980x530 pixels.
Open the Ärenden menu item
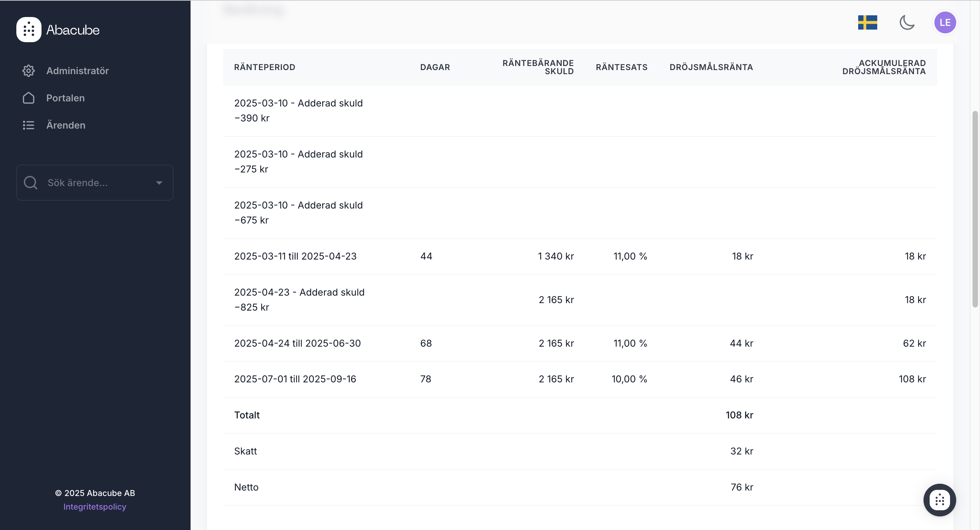[66, 125]
